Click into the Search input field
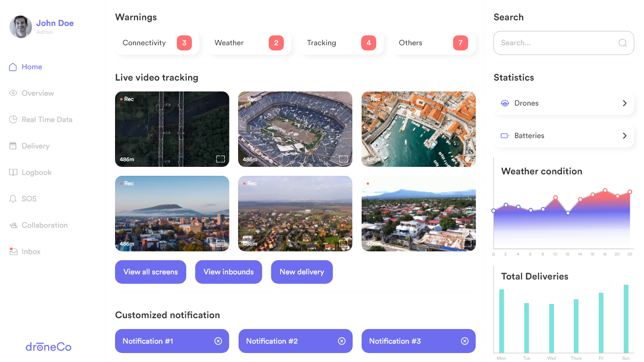Image resolution: width=644 pixels, height=362 pixels. tap(556, 43)
